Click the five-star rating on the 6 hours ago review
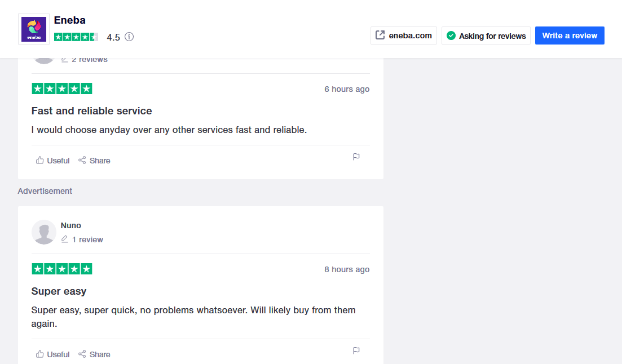 click(62, 89)
